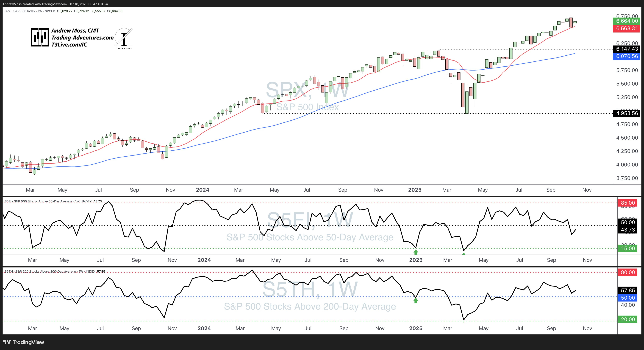Select the green 6,664.00 current price label

click(x=627, y=21)
